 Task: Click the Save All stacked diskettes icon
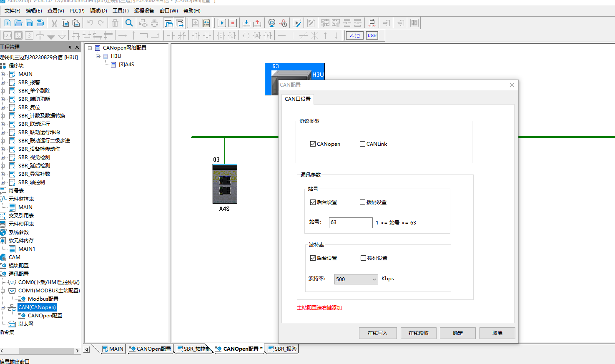tap(40, 23)
